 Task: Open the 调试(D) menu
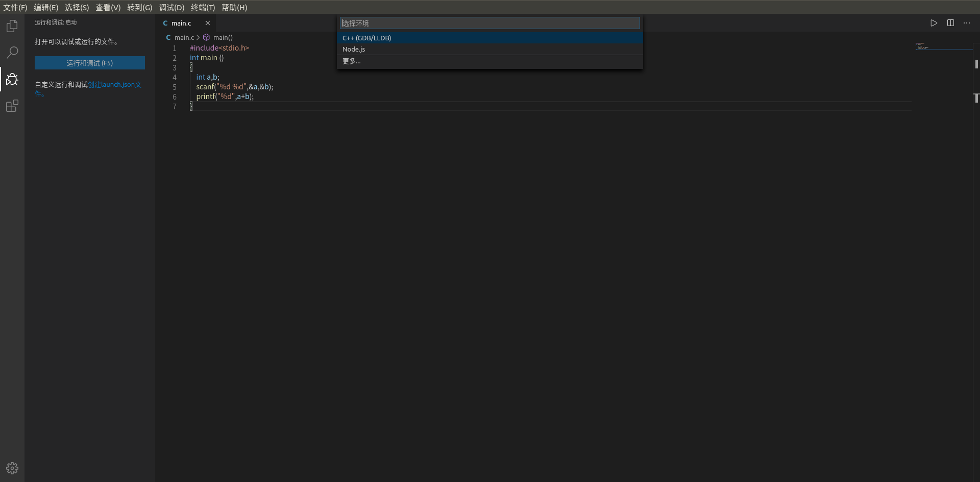(171, 7)
